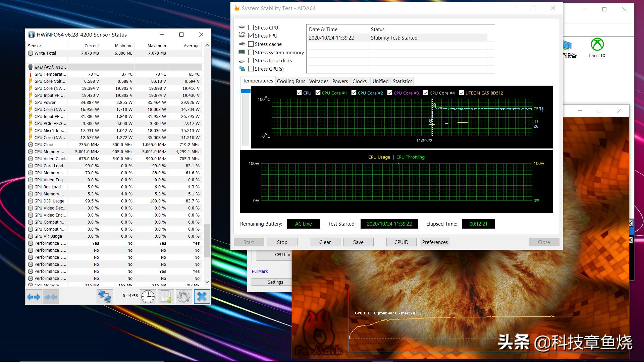Reset the HWiNFO sensor clock timer

148,297
